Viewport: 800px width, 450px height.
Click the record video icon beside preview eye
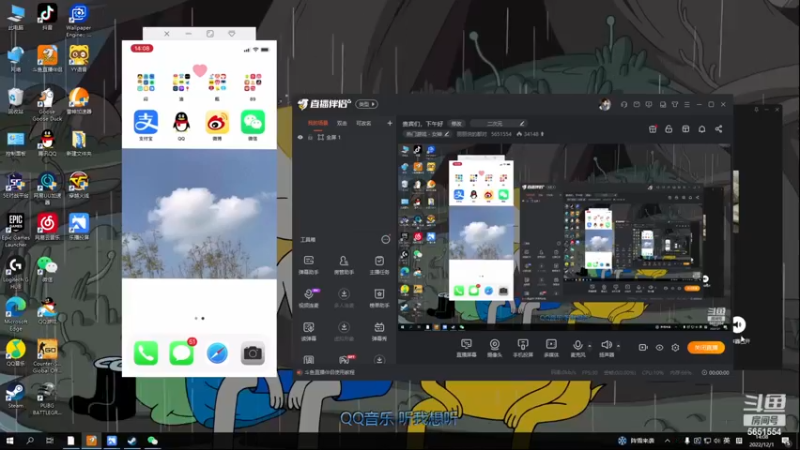click(643, 347)
